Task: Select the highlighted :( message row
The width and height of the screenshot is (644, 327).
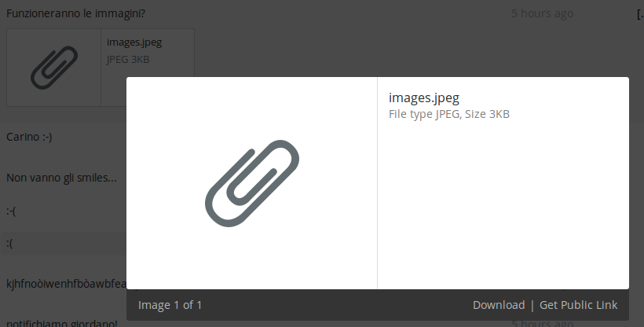Action: [64, 244]
